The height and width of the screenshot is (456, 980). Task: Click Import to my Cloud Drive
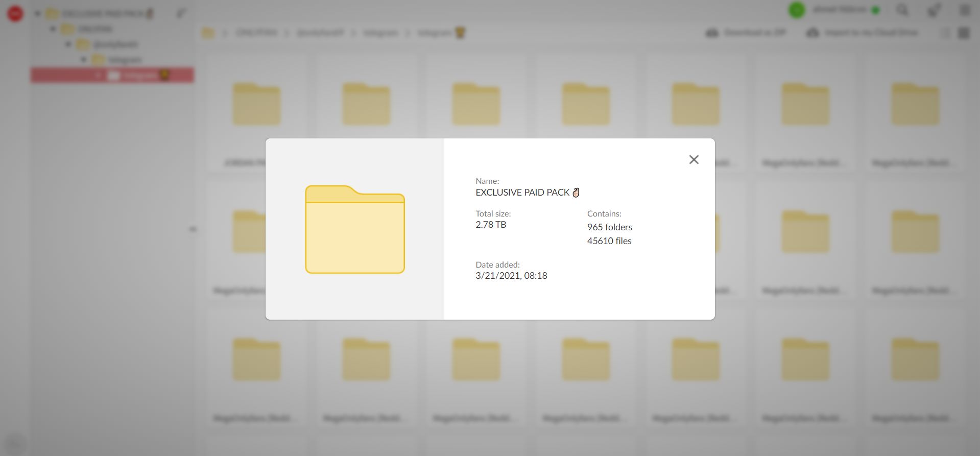tap(871, 33)
